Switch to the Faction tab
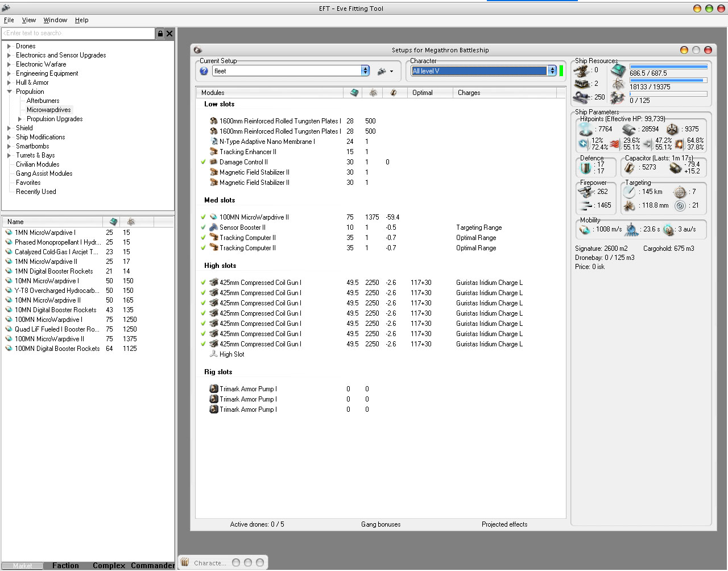The height and width of the screenshot is (571, 728). pos(65,565)
